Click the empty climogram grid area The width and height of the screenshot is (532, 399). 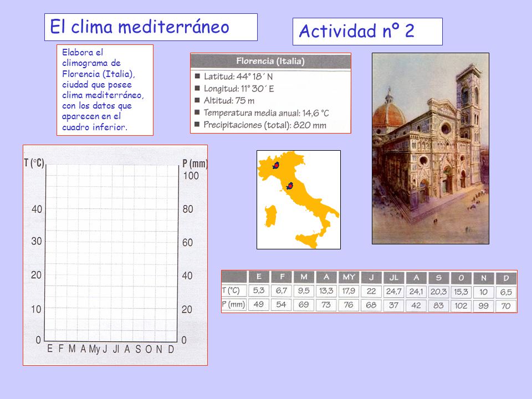111,253
